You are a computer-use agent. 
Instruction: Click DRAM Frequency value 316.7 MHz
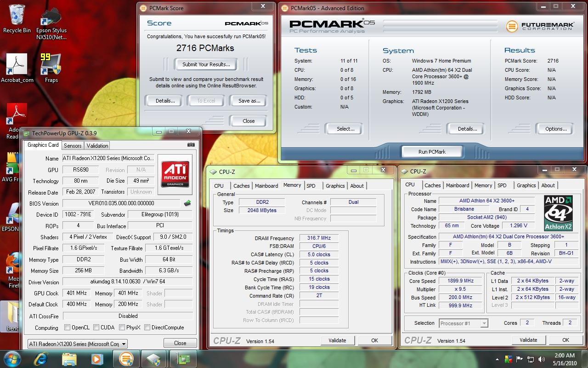click(319, 238)
